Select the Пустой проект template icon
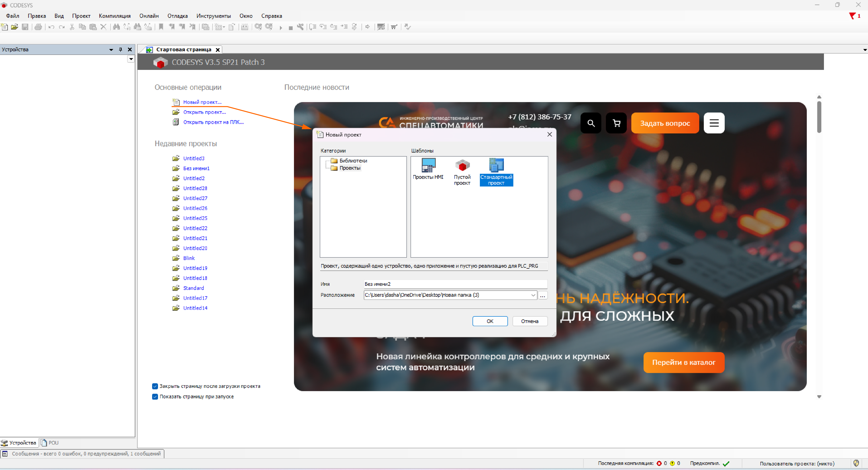The height and width of the screenshot is (470, 868). (462, 172)
